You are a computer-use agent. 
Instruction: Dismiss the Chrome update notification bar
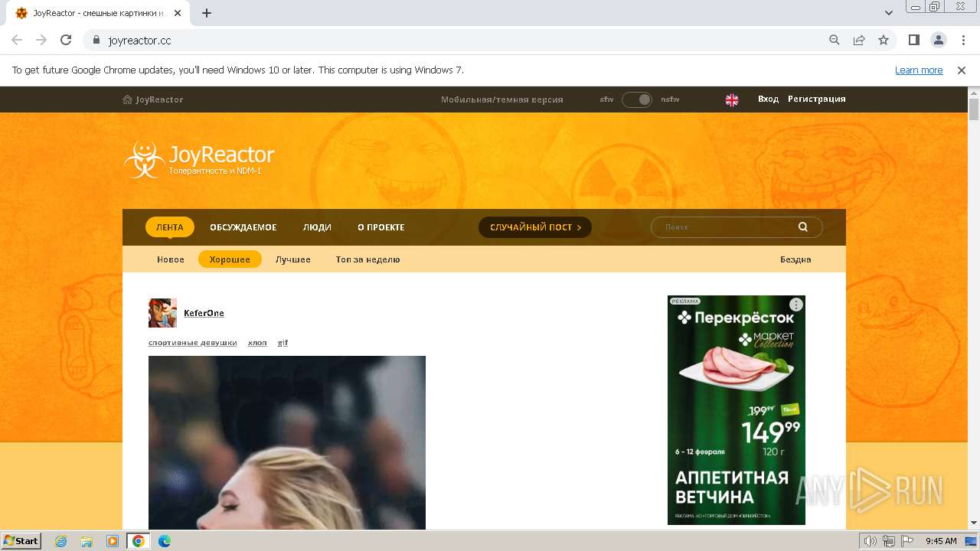[962, 70]
